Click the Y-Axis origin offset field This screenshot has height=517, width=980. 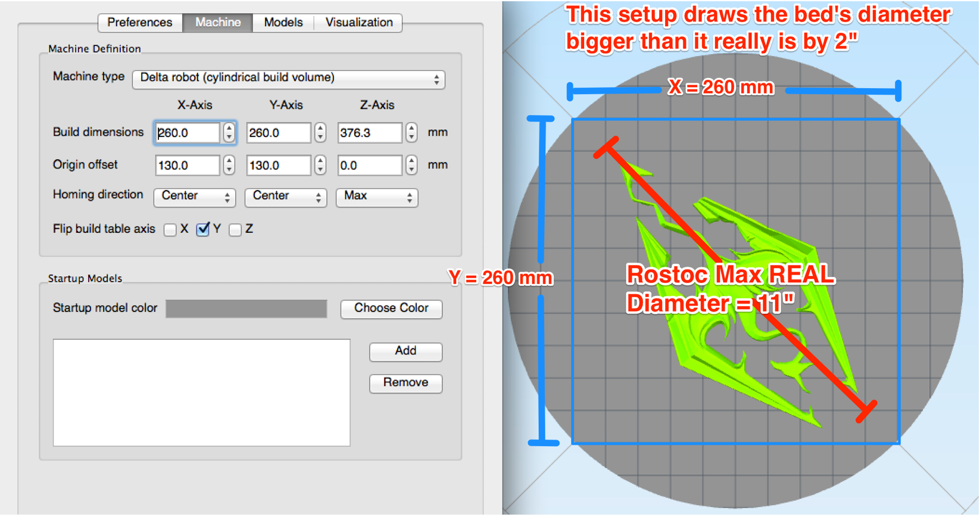click(278, 166)
